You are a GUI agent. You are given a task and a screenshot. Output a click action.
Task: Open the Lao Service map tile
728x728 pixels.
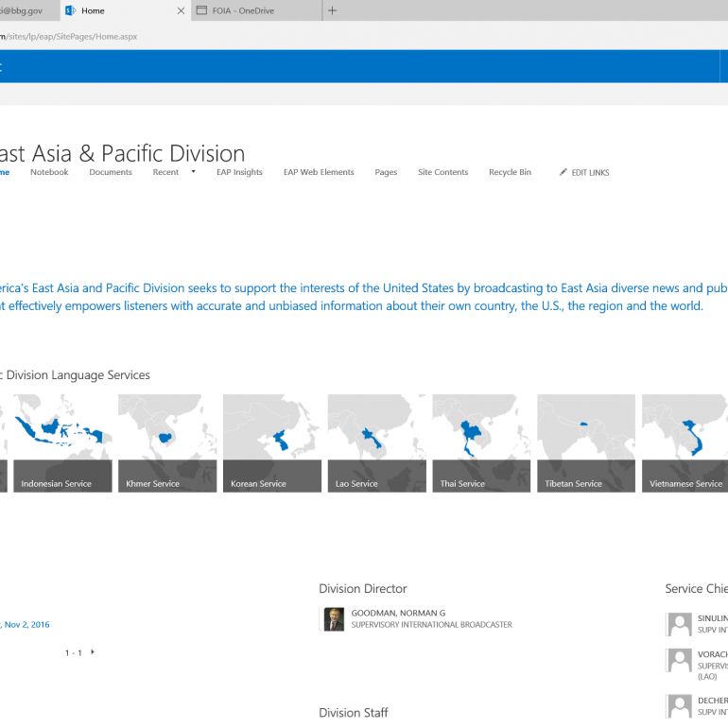click(x=377, y=443)
